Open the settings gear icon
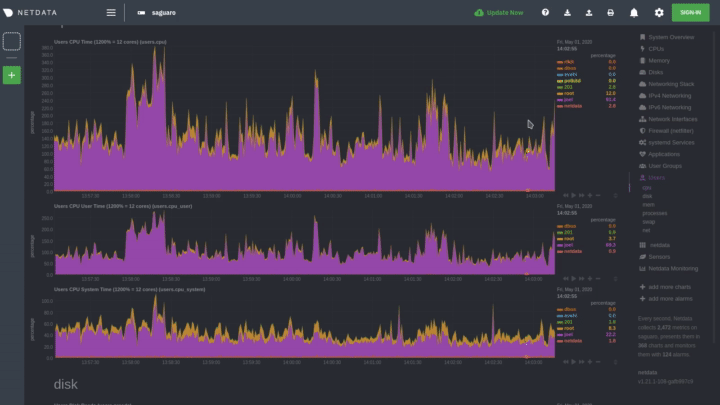720x405 pixels. (659, 13)
